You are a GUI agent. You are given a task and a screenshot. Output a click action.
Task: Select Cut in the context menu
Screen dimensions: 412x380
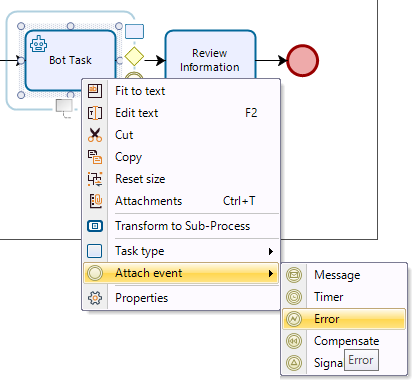[181, 135]
